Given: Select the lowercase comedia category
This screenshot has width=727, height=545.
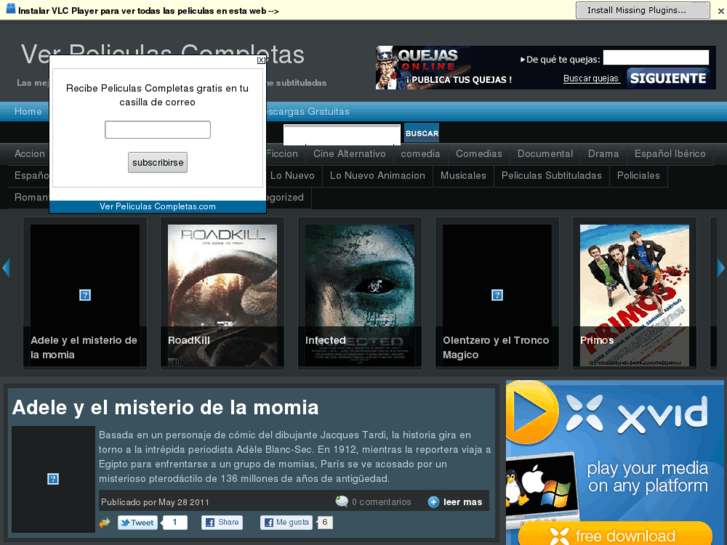Looking at the screenshot, I should click(421, 154).
